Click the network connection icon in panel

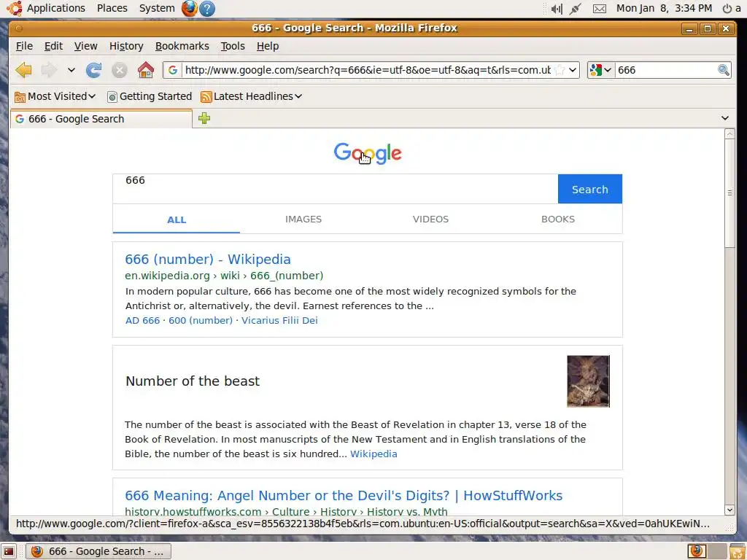(576, 9)
